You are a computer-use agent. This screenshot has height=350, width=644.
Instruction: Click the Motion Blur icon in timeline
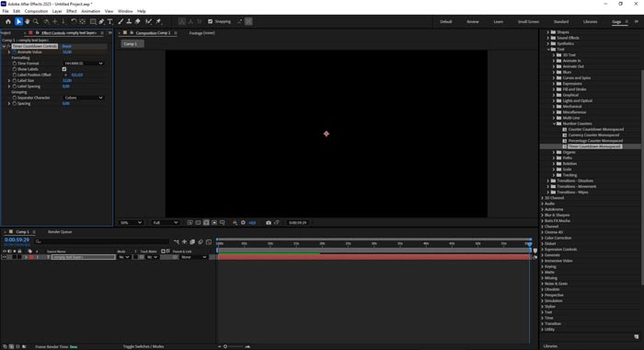pyautogui.click(x=201, y=242)
